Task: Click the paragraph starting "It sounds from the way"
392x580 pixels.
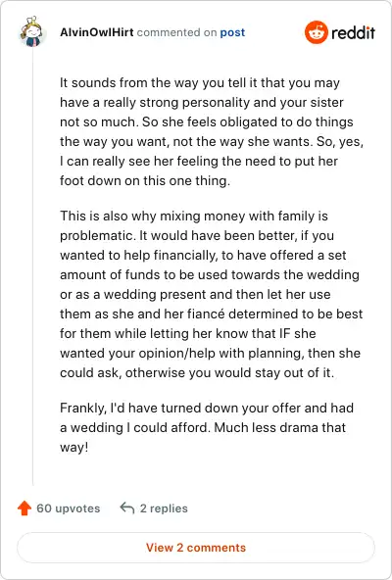Action: 212,131
